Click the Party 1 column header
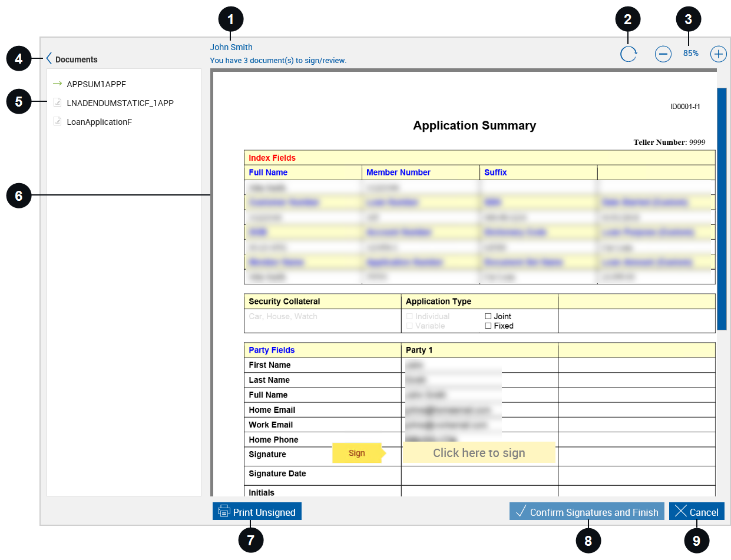731x560 pixels. coord(419,350)
